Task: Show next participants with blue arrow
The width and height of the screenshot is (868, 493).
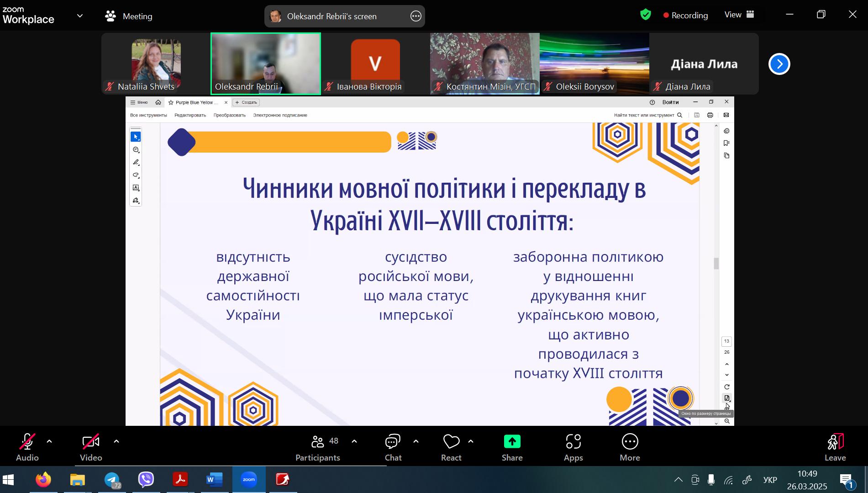Action: click(x=779, y=64)
